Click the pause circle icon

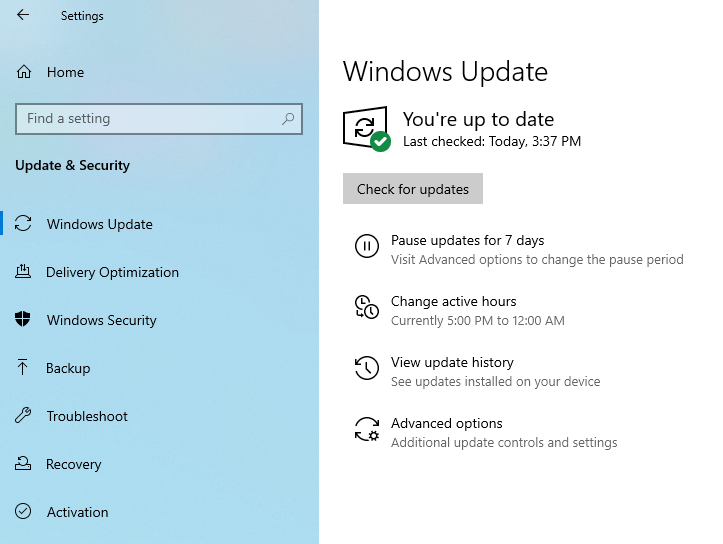(367, 246)
